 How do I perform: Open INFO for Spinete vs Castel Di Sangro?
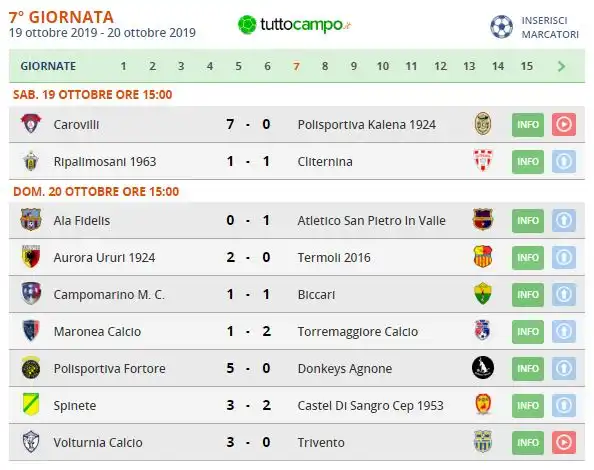528,405
